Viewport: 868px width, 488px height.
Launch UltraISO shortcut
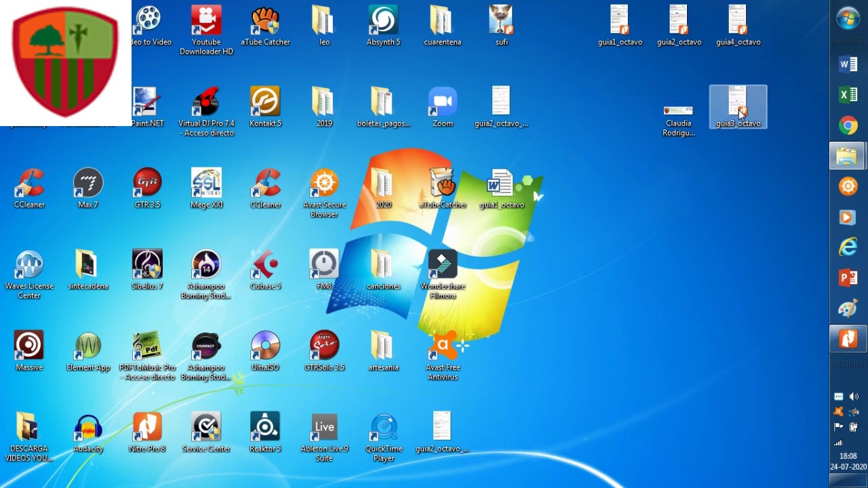pyautogui.click(x=265, y=350)
